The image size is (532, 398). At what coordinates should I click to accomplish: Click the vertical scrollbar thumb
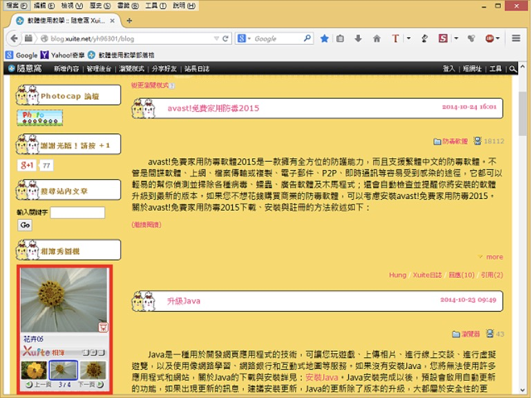tap(523, 114)
